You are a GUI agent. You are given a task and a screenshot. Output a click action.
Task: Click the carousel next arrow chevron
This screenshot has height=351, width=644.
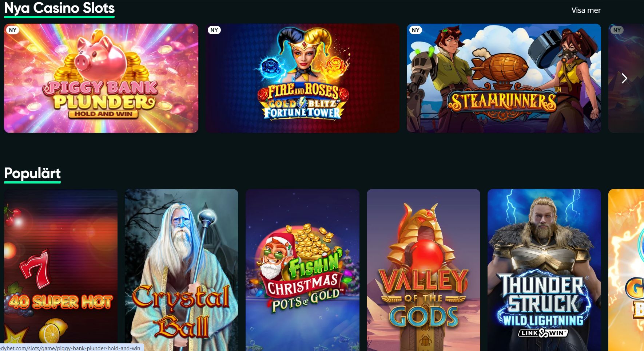(624, 78)
